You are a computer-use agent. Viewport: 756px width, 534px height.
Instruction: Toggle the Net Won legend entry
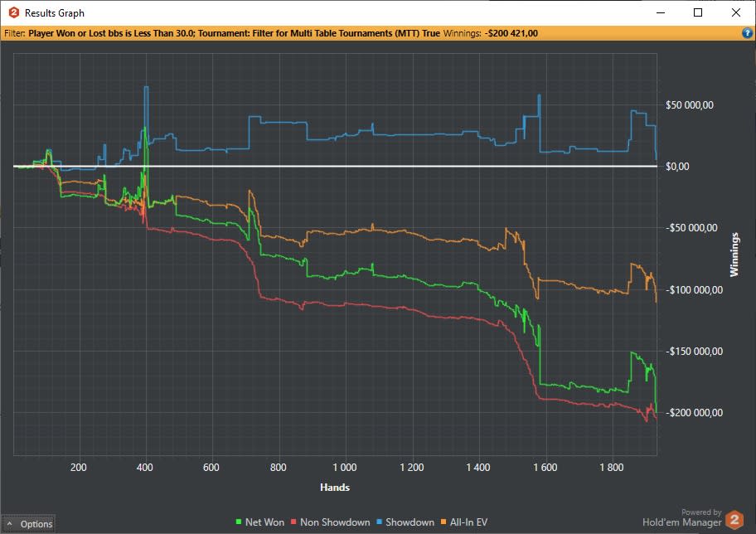[260, 522]
